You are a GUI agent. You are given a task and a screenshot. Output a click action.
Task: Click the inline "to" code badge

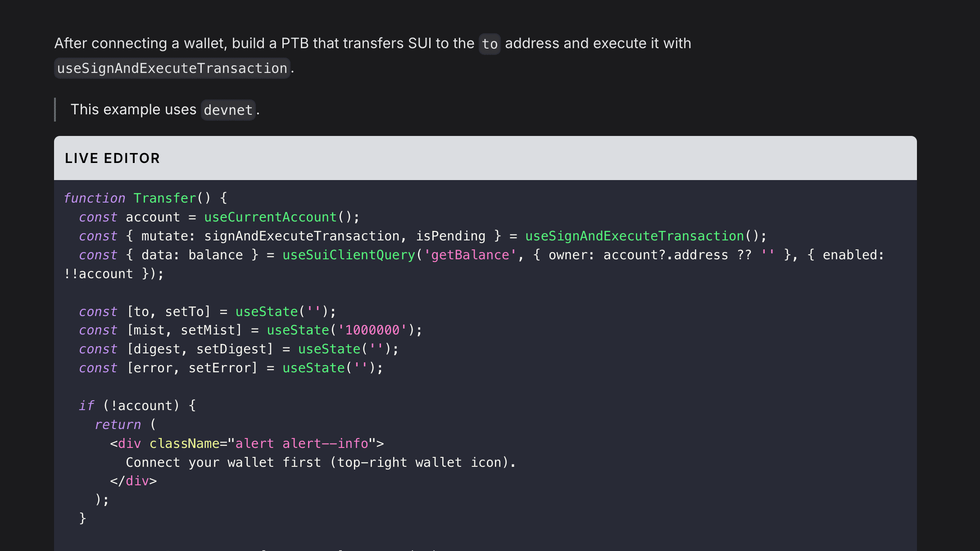tap(490, 44)
